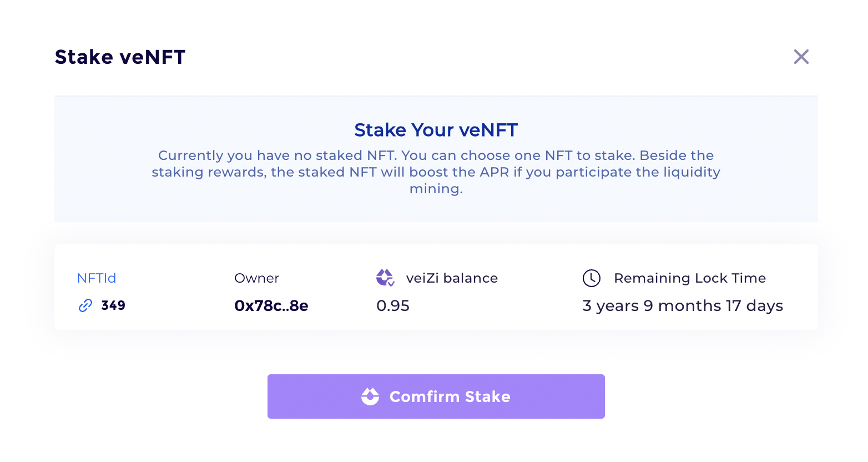The height and width of the screenshot is (462, 868).
Task: Click the veiZi balance label
Action: (x=452, y=278)
